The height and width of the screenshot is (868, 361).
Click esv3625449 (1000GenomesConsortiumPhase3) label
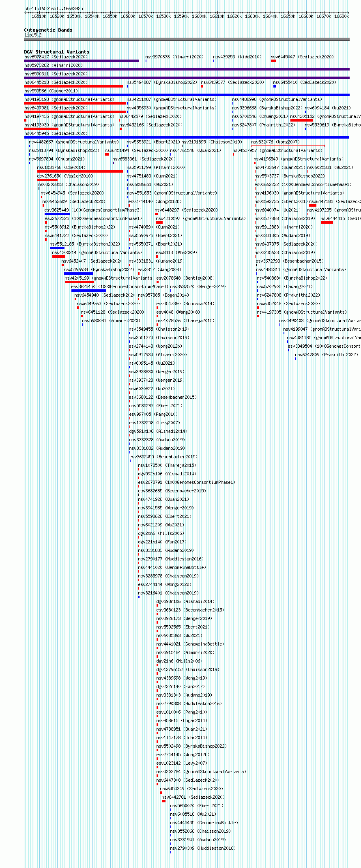93,210
